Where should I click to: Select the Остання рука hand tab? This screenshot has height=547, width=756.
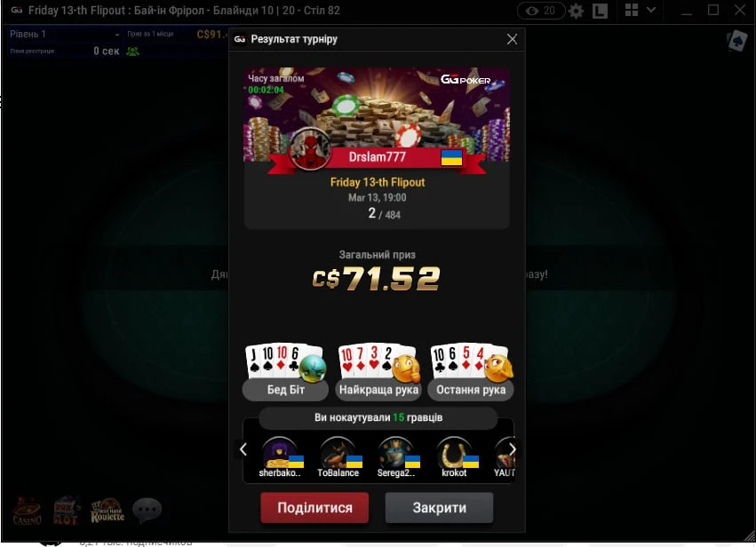point(471,390)
